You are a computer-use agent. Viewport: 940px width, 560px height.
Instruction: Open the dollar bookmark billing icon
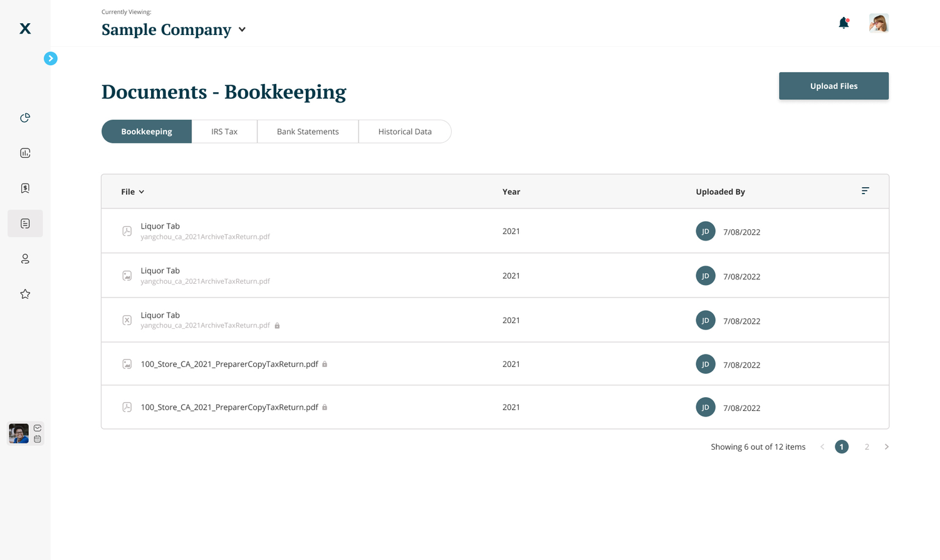[x=25, y=187]
